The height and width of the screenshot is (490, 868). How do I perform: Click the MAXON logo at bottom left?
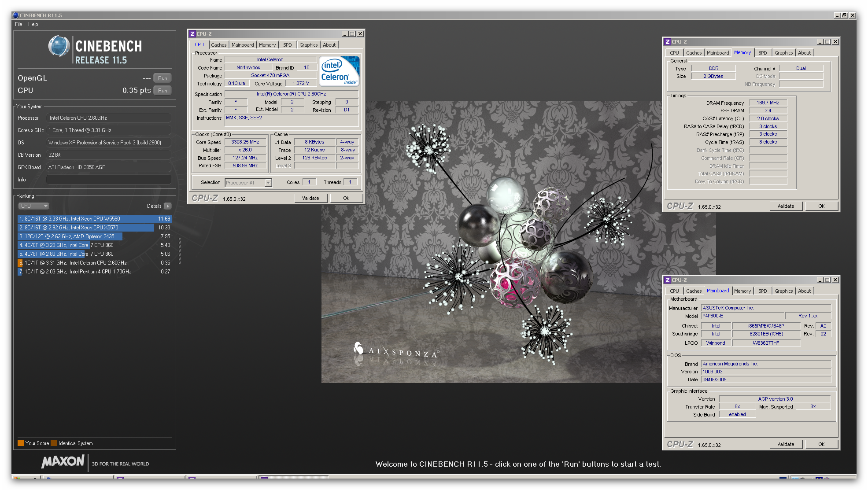pos(63,461)
